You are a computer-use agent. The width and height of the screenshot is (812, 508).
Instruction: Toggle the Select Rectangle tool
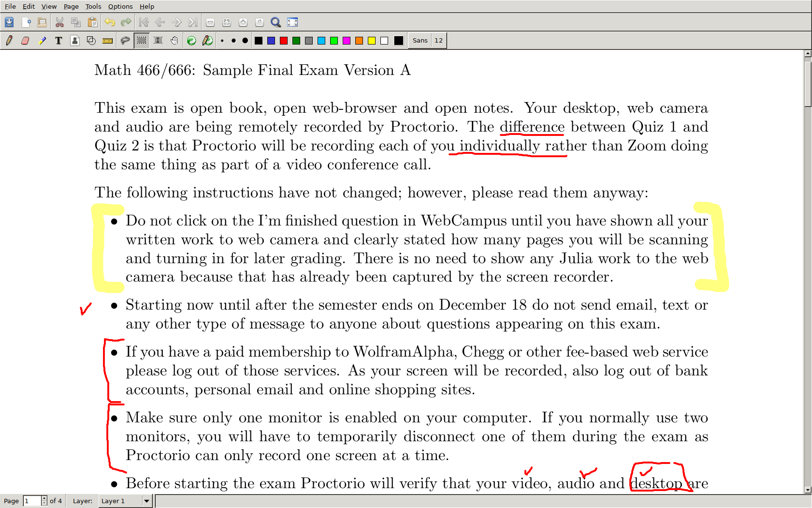(x=142, y=41)
